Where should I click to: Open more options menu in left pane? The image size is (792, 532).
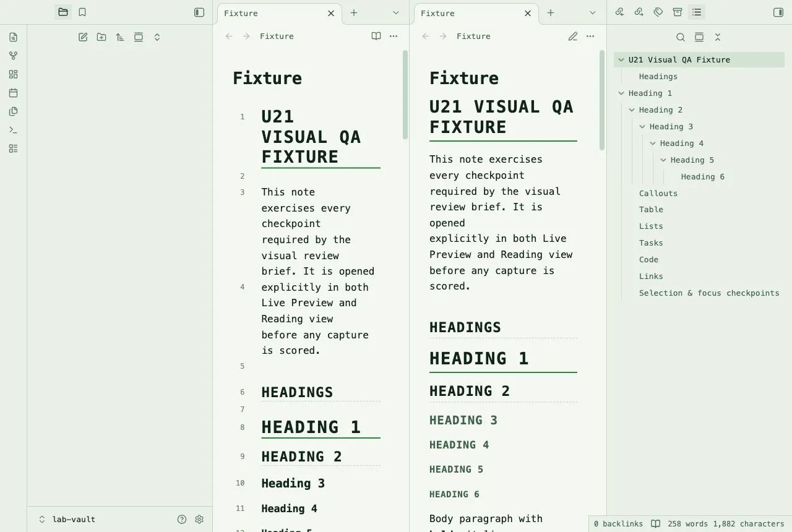394,36
